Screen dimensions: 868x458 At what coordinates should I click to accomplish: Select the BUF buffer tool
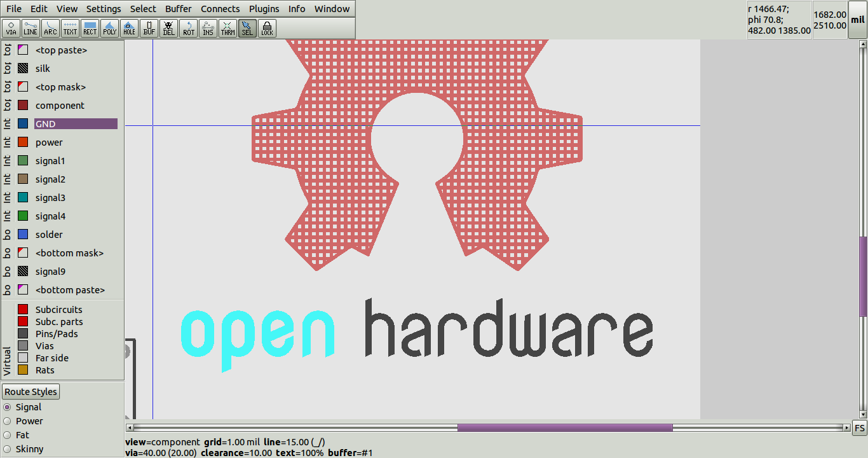[x=149, y=29]
